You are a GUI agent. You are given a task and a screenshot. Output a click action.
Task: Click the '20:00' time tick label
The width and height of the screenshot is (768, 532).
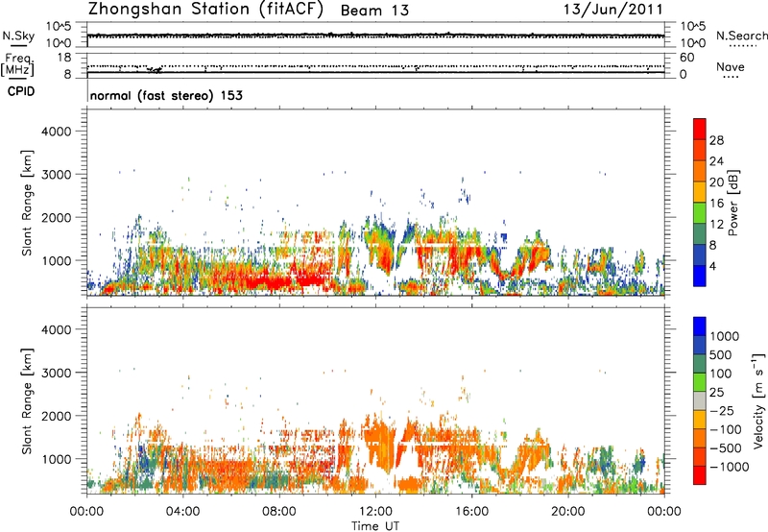(567, 512)
